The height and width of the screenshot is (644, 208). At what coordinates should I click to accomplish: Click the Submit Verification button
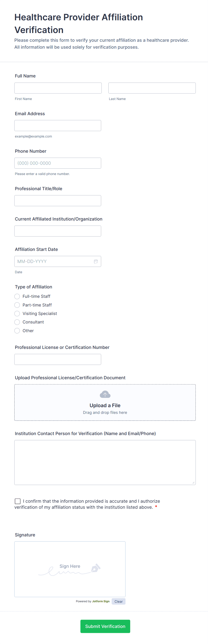pos(105,626)
